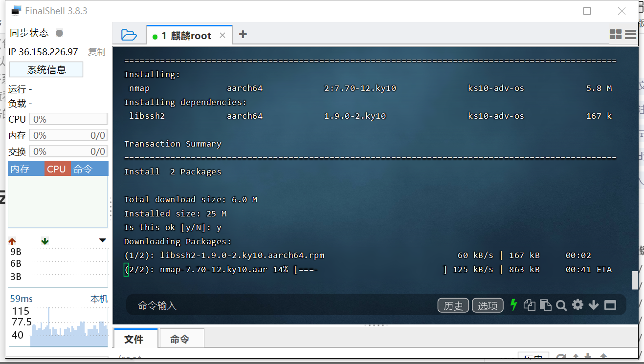644x364 pixels.
Task: Click the nmap download progress line
Action: [x=368, y=269]
